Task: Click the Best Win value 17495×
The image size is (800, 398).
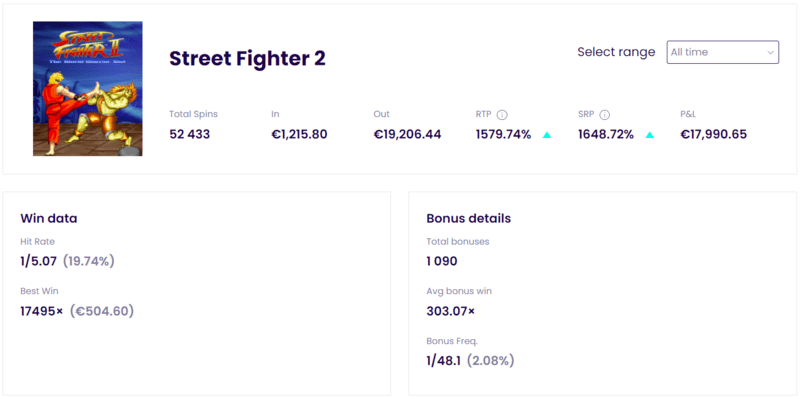Action: [42, 311]
